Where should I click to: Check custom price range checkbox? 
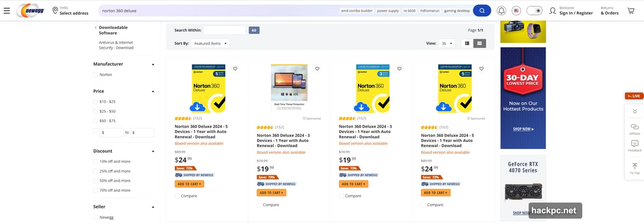pos(96,130)
